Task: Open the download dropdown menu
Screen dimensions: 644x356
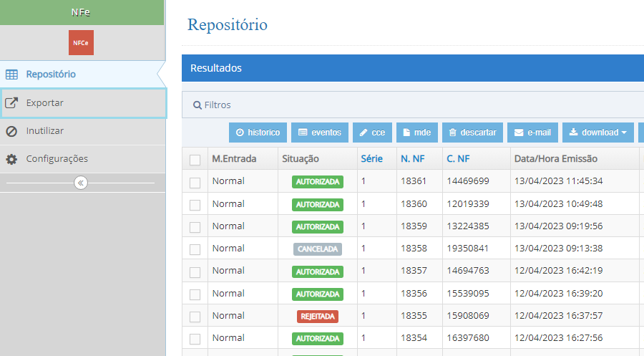Action: (x=598, y=133)
